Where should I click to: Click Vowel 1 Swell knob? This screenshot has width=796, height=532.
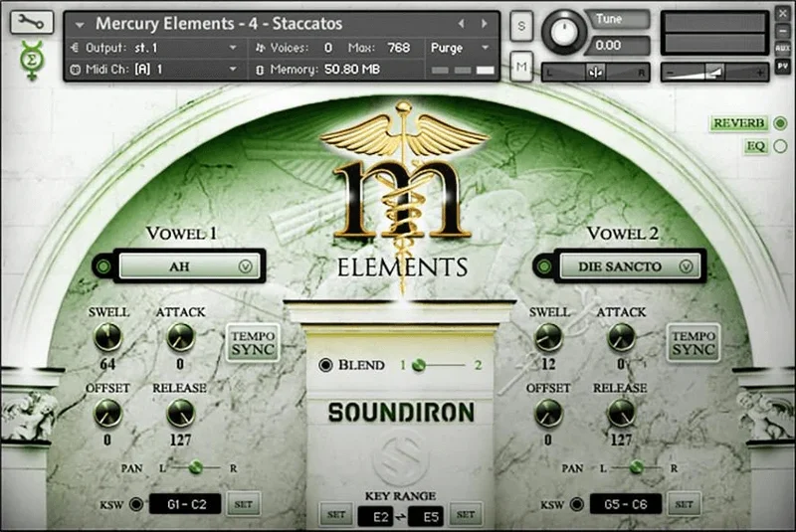(x=108, y=337)
